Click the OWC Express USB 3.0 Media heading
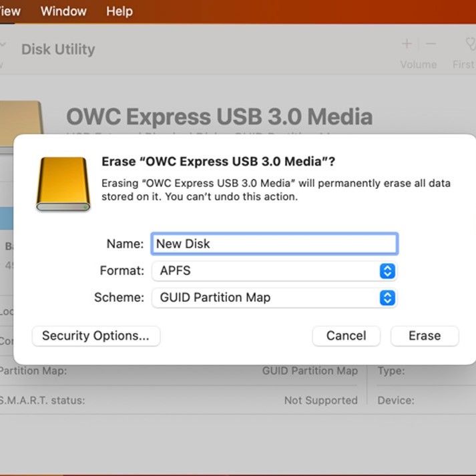 pyautogui.click(x=219, y=117)
